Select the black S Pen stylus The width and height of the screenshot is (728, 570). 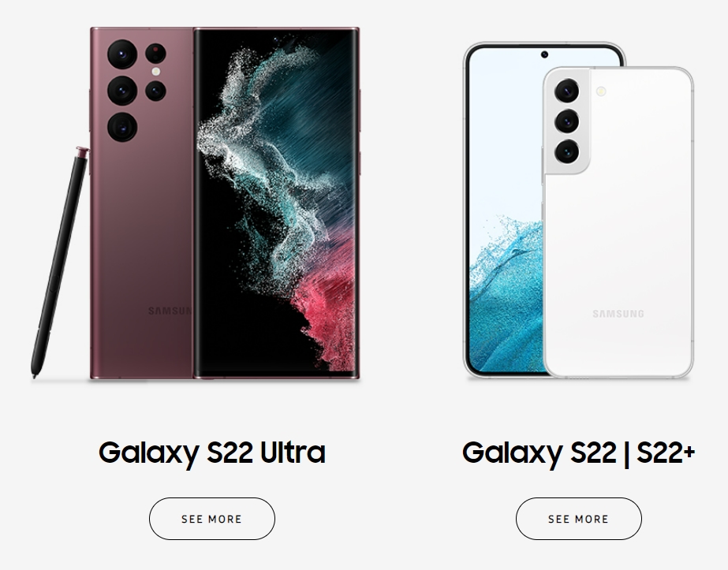point(59,263)
